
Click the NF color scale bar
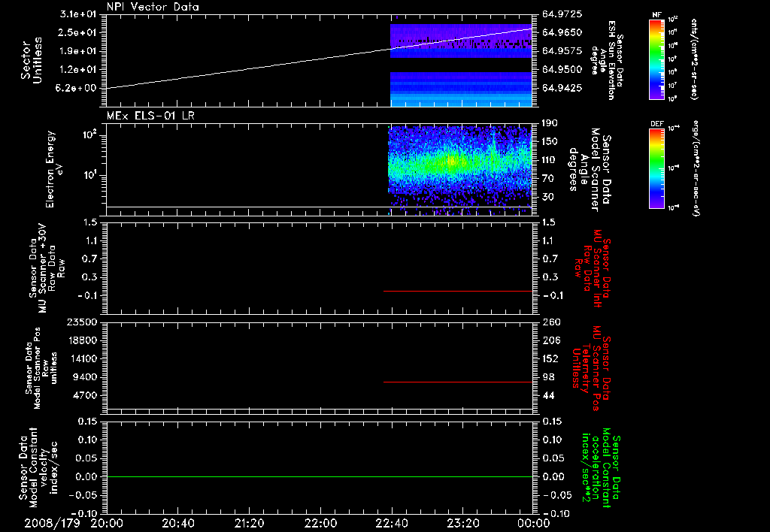pos(657,59)
